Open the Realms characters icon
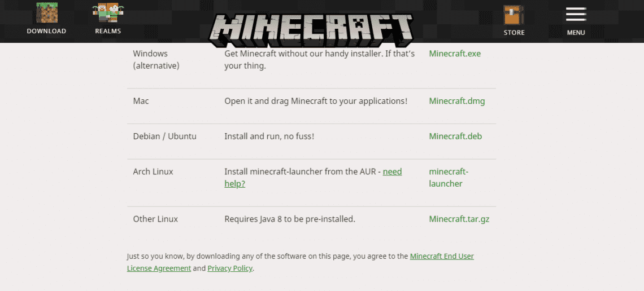 click(x=108, y=13)
